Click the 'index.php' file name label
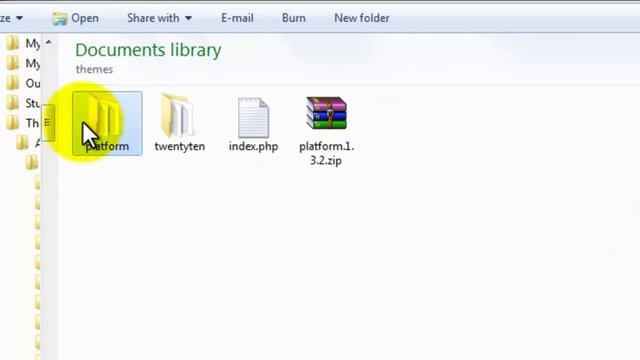Viewport: 640px width, 360px height. (253, 147)
